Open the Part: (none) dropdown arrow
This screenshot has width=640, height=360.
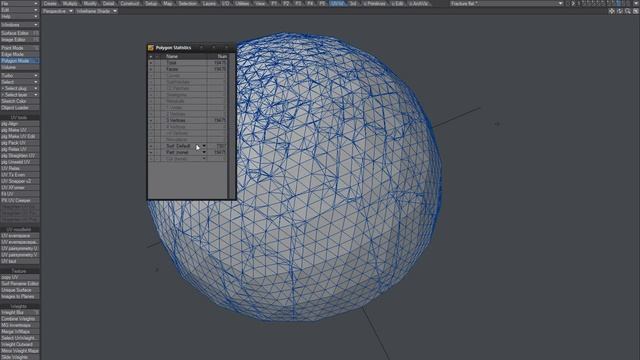point(204,152)
